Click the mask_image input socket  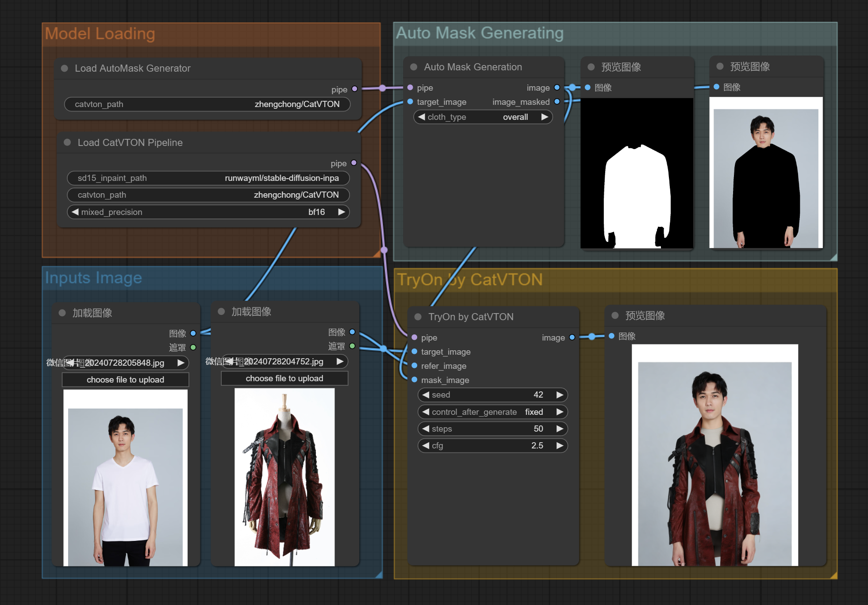415,380
